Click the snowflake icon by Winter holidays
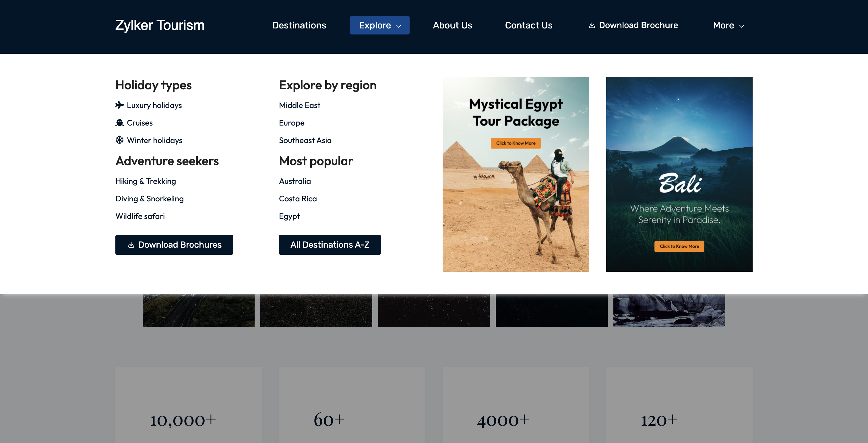868x443 pixels. pyautogui.click(x=119, y=140)
